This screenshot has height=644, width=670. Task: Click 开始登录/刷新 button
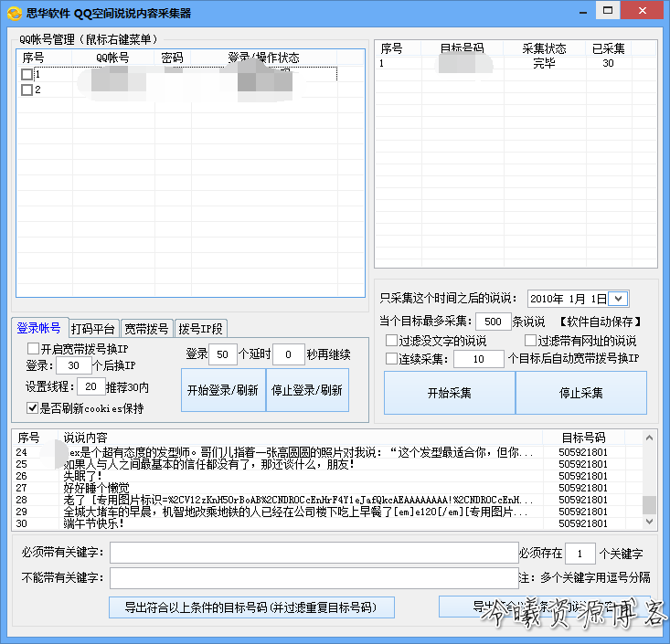223,390
